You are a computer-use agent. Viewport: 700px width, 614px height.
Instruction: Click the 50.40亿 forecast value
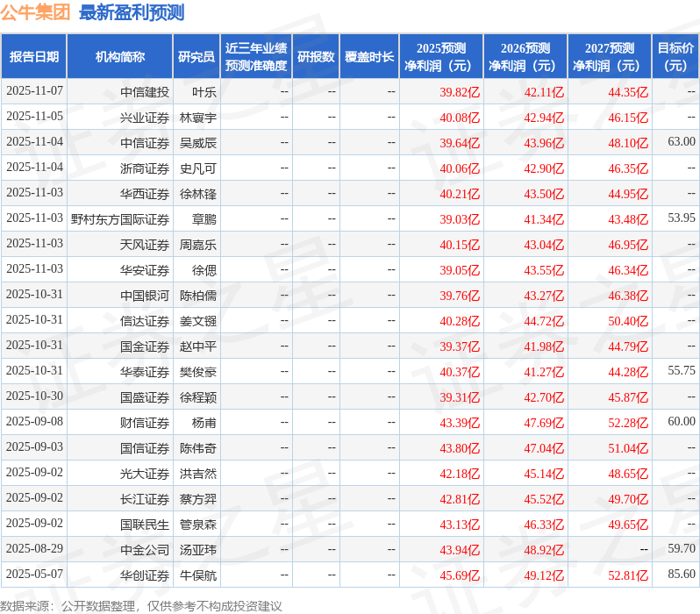[628, 321]
